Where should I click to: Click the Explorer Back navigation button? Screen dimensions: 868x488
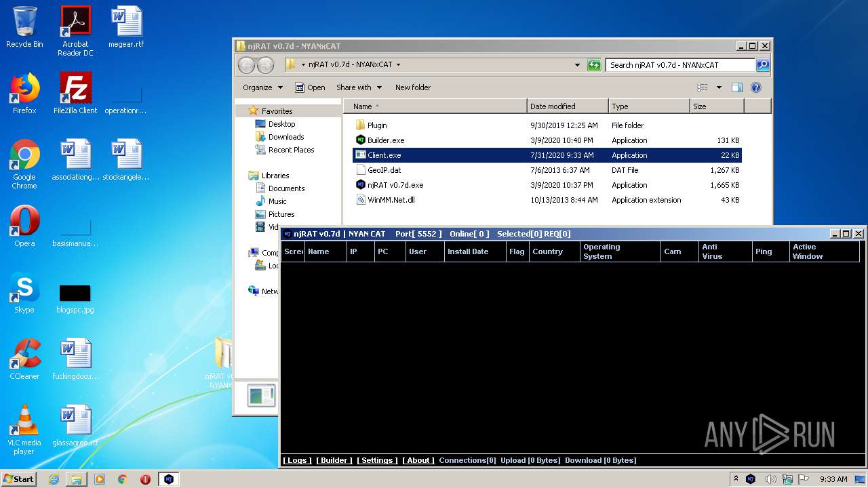click(x=246, y=65)
